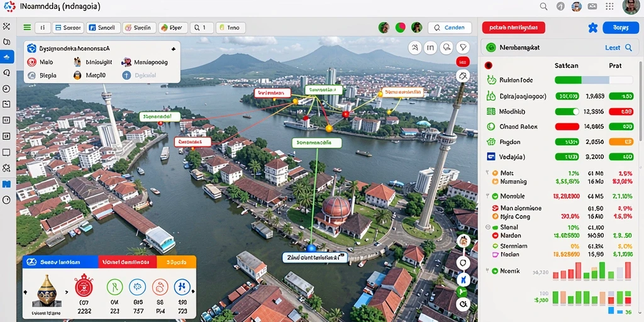Click the blue Sonjrs button
This screenshot has height=322, width=644.
(x=621, y=28)
